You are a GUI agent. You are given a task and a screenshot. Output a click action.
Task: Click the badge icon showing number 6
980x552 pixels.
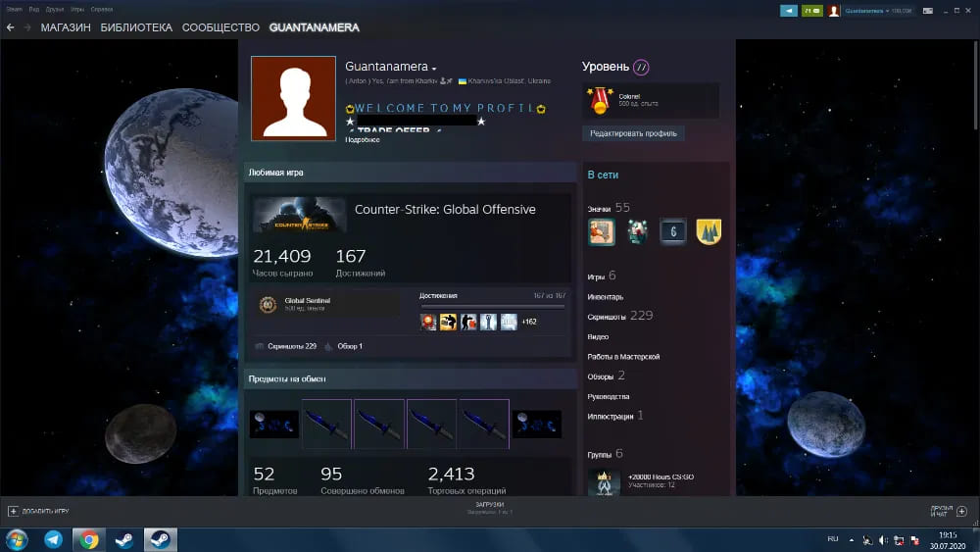coord(673,232)
